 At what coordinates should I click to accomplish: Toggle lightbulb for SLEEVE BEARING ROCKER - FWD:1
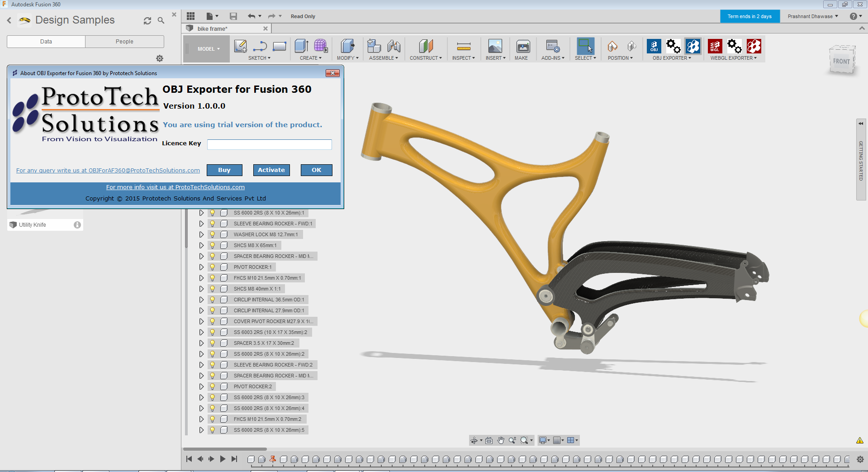point(212,224)
